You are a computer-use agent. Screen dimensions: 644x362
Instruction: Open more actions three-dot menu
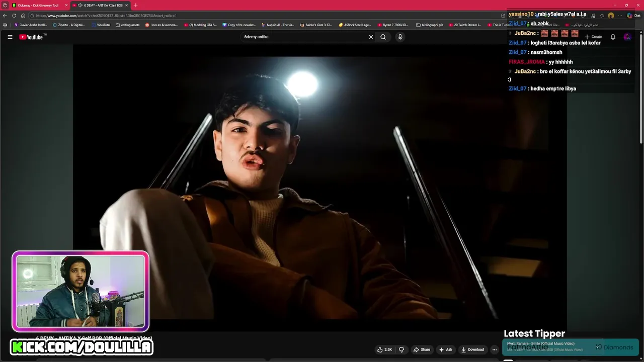click(495, 349)
